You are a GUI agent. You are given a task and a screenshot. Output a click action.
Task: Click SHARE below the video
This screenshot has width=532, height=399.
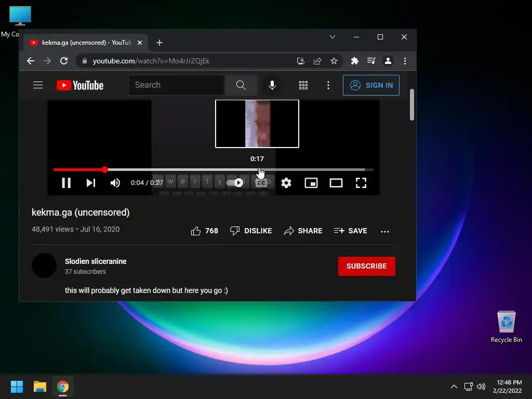[303, 231]
